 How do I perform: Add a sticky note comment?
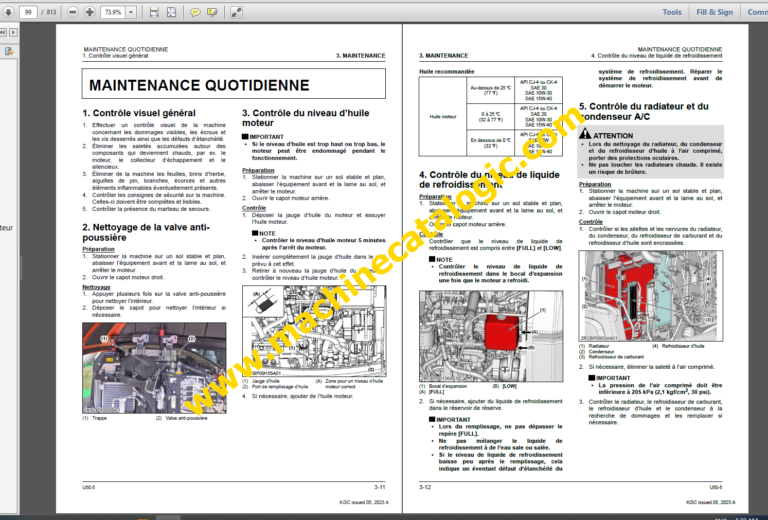click(195, 12)
